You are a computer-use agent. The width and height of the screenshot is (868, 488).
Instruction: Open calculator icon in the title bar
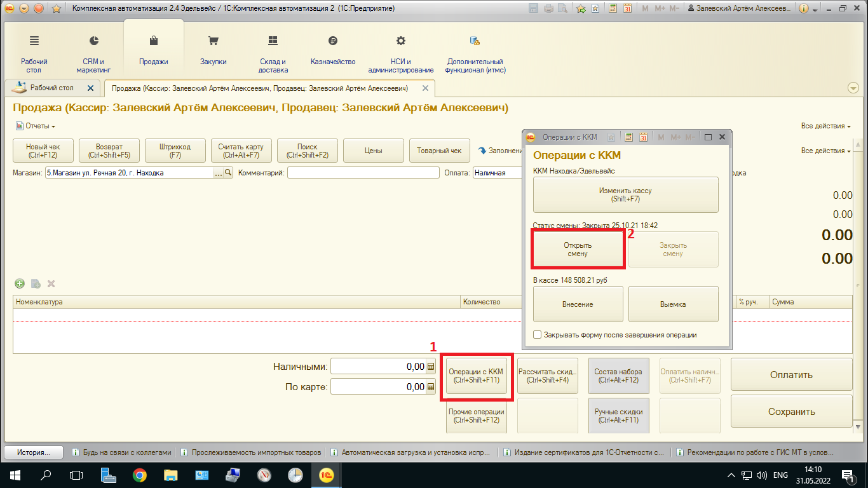tap(613, 9)
